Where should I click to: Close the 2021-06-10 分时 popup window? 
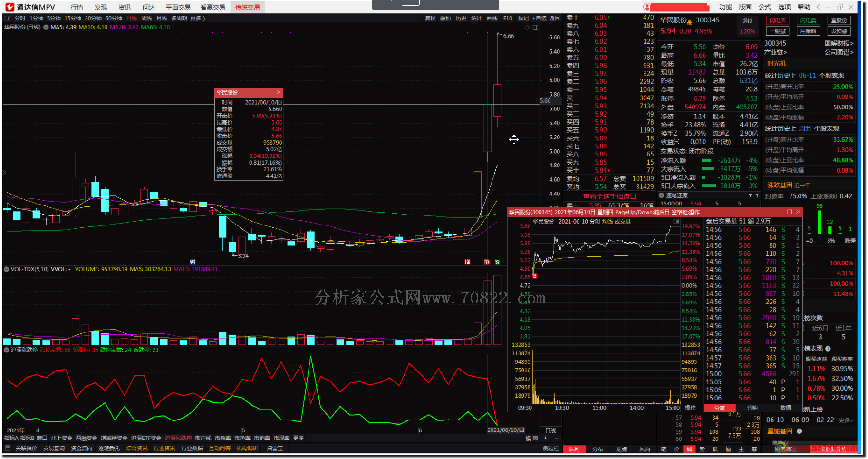tap(798, 212)
